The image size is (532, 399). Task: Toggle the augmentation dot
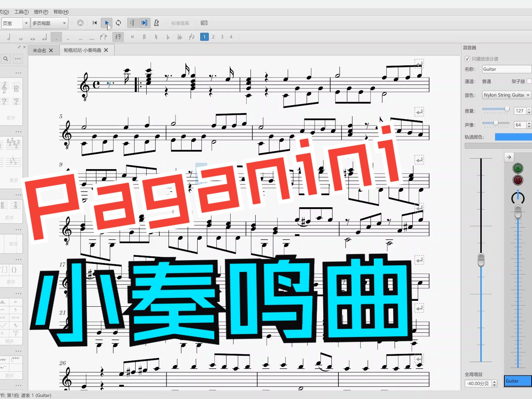tap(56, 37)
